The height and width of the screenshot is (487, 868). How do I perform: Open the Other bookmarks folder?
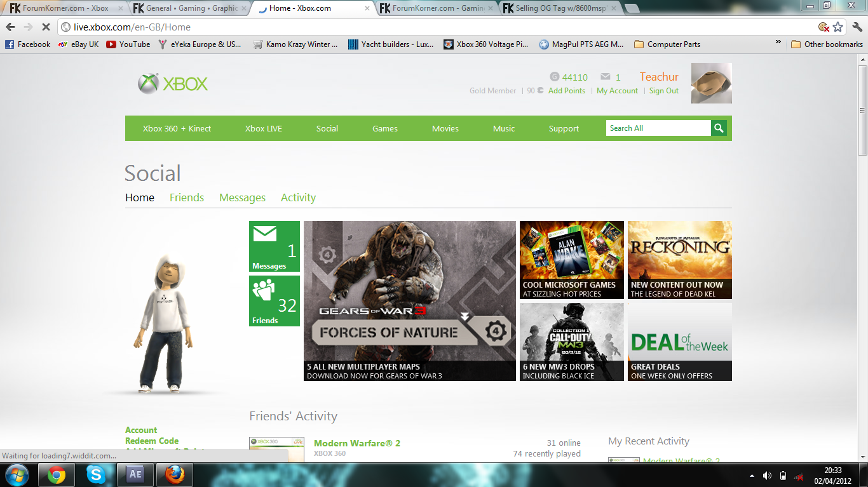(x=827, y=44)
